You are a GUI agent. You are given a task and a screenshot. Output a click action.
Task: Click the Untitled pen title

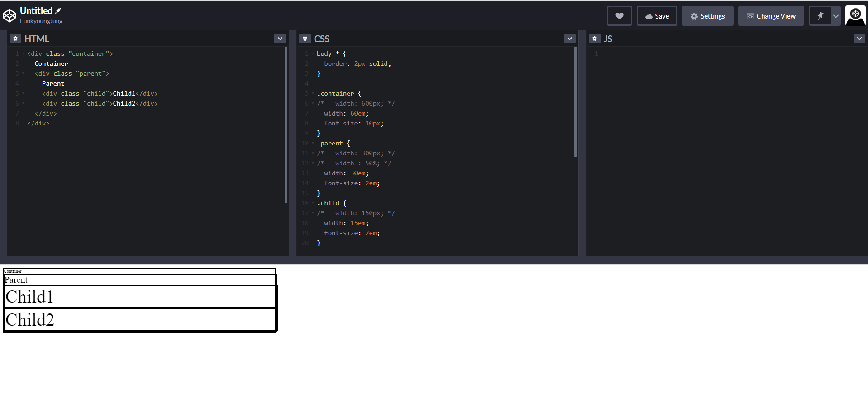pos(36,10)
